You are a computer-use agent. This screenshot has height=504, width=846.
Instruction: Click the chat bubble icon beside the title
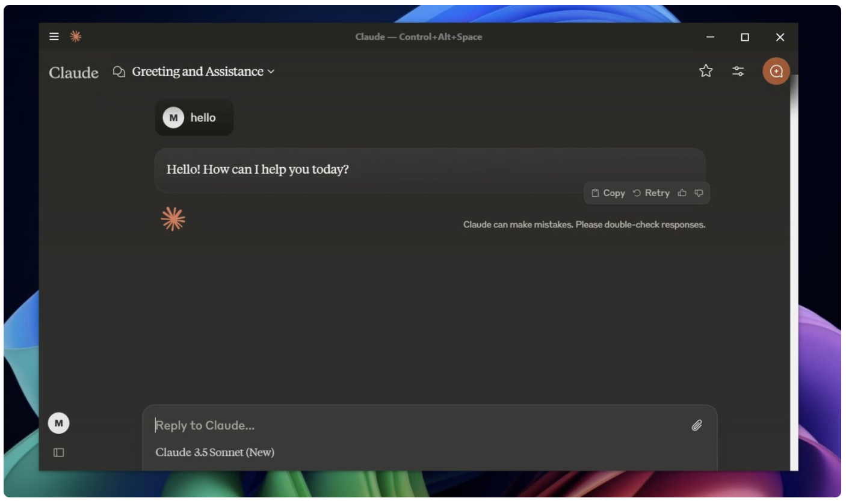(x=119, y=72)
